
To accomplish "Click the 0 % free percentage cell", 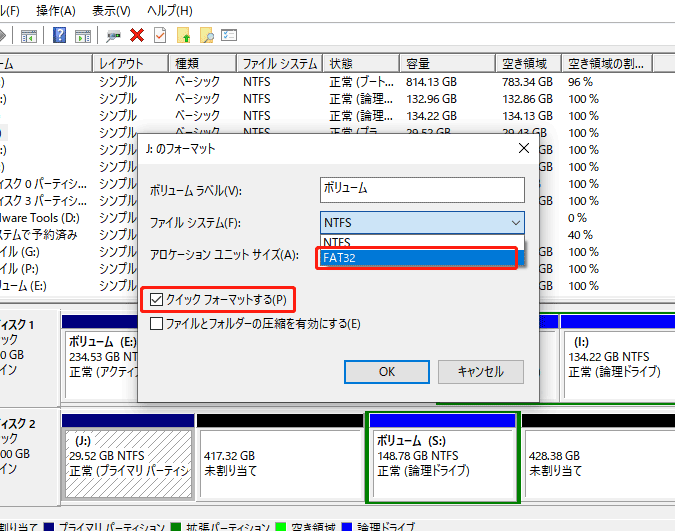I will (577, 218).
